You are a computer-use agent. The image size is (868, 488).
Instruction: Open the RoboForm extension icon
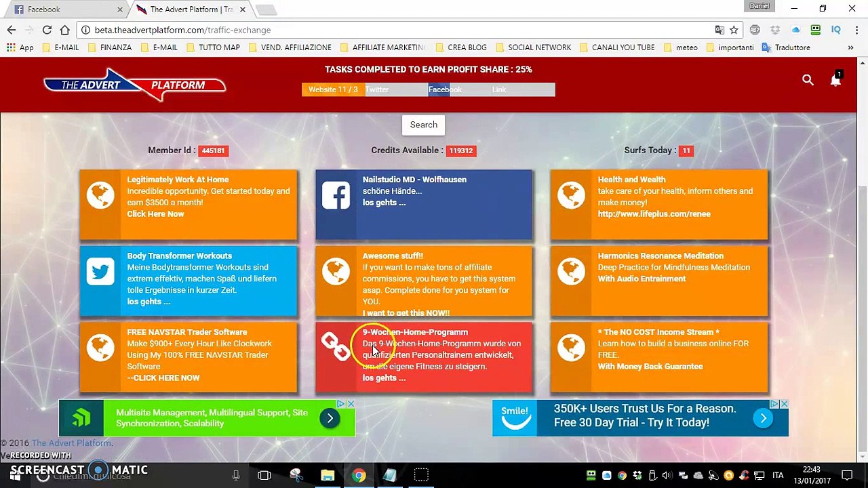click(816, 30)
